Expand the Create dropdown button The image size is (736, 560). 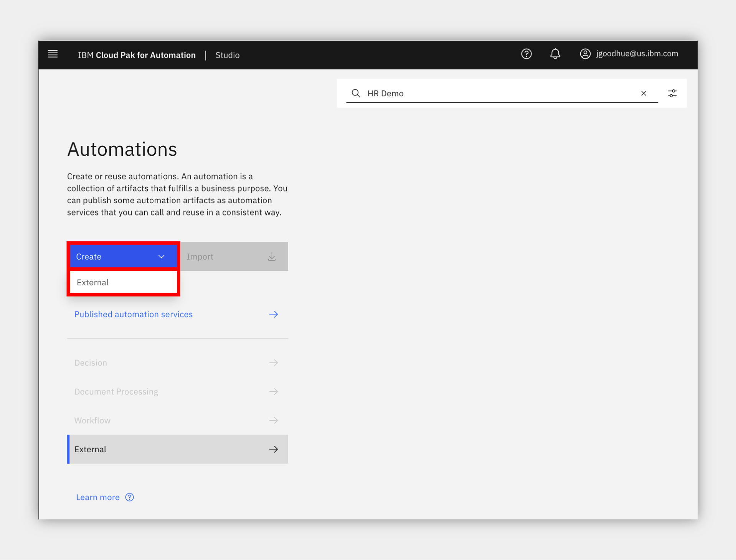(123, 257)
